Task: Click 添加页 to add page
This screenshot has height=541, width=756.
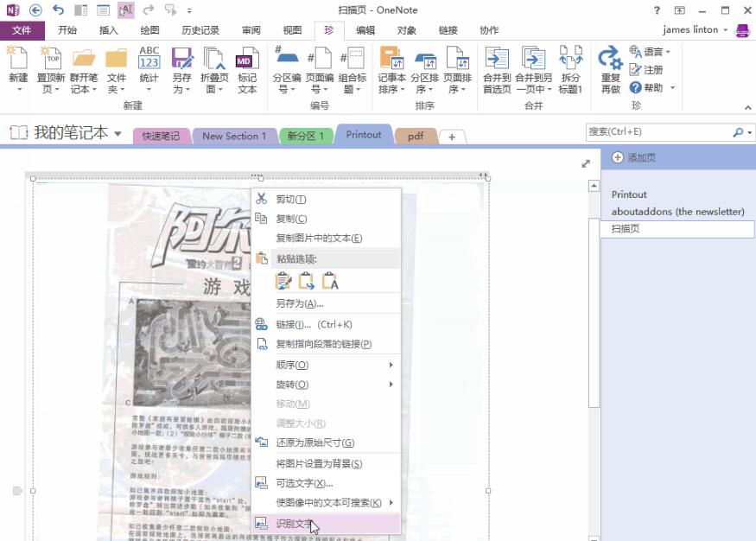Action: click(633, 157)
